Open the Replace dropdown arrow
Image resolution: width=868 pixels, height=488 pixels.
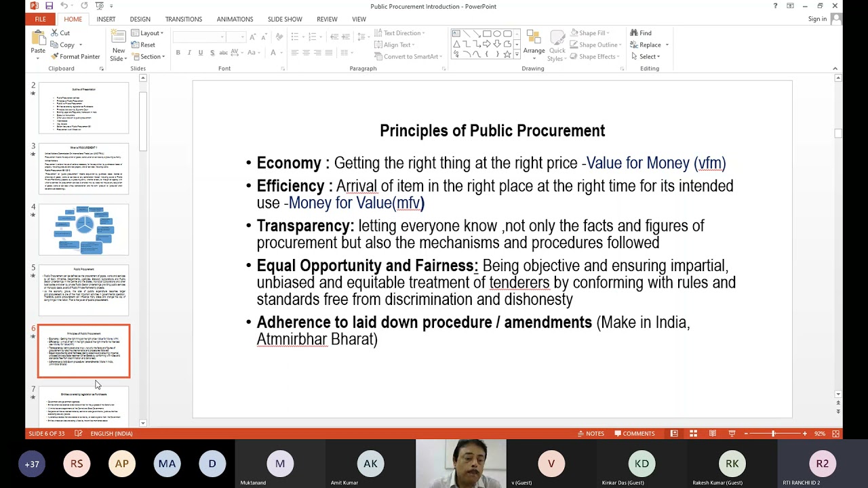click(x=667, y=45)
